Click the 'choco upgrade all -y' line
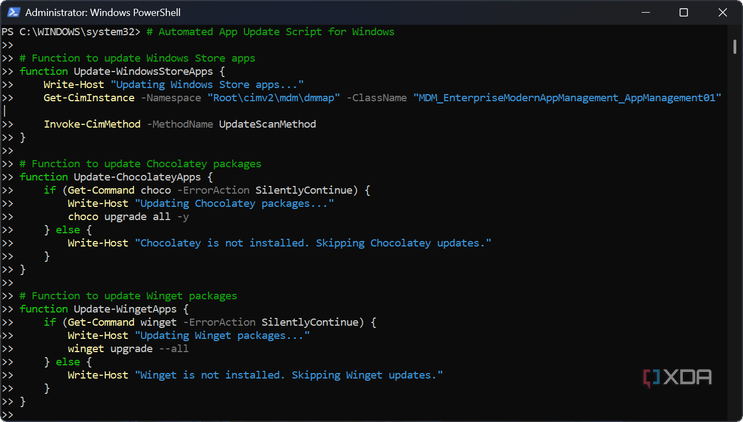Image resolution: width=743 pixels, height=422 pixels. [x=128, y=217]
